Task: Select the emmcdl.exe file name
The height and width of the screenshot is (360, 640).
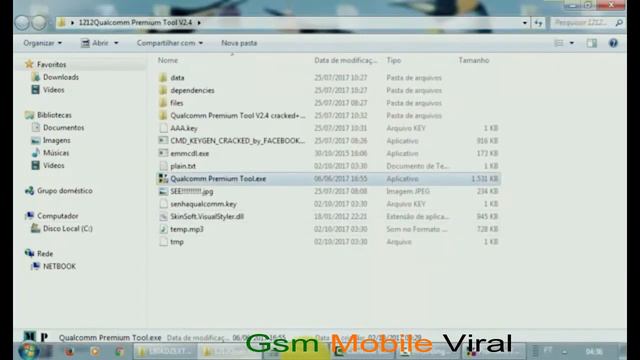Action: coord(190,153)
